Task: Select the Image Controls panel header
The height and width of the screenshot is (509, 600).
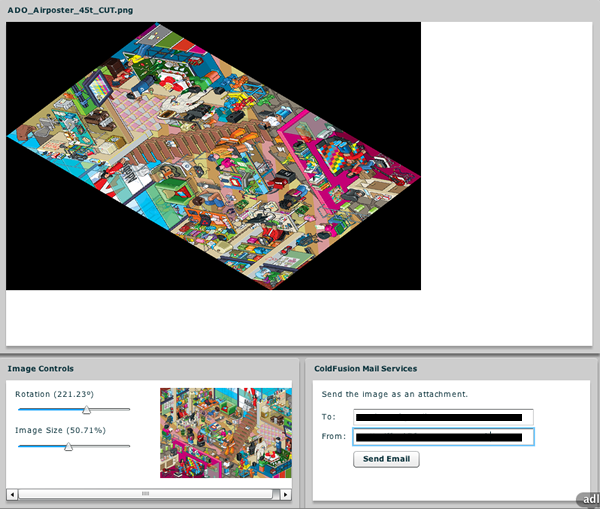Action: pyautogui.click(x=41, y=369)
